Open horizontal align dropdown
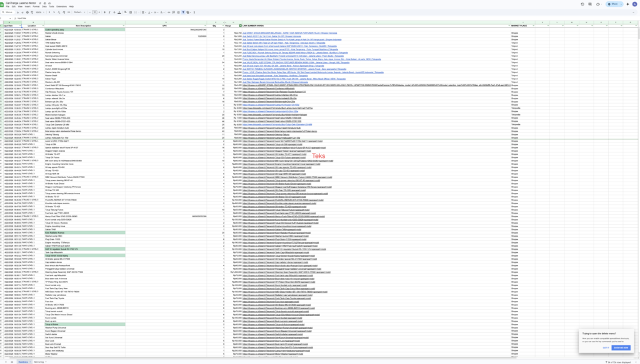640x364 pixels. [144, 12]
